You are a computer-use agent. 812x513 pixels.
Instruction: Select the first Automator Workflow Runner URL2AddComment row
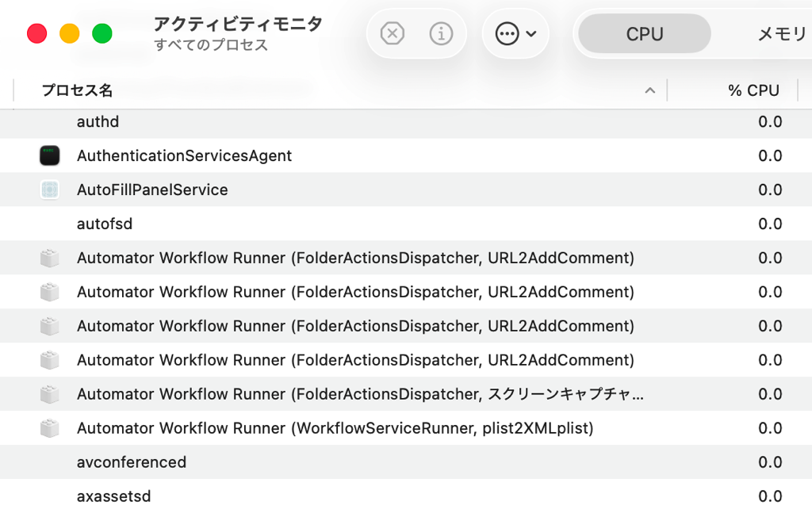click(x=355, y=258)
